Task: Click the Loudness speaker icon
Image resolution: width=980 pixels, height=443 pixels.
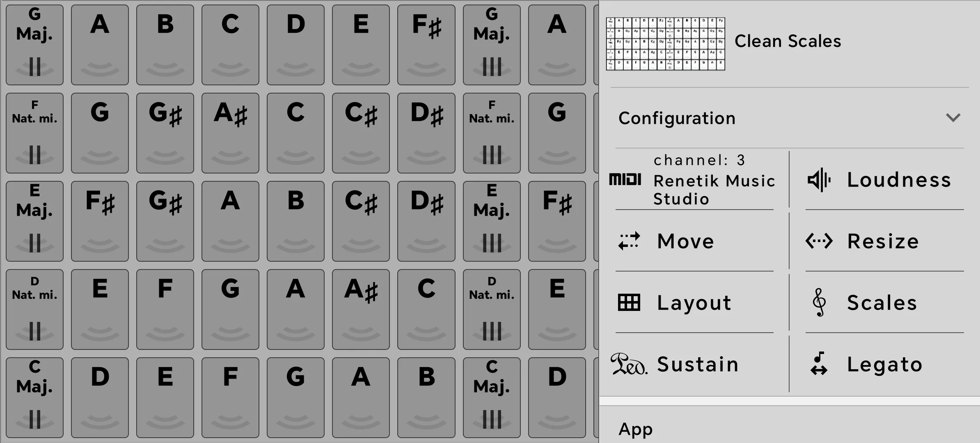Action: 819,180
